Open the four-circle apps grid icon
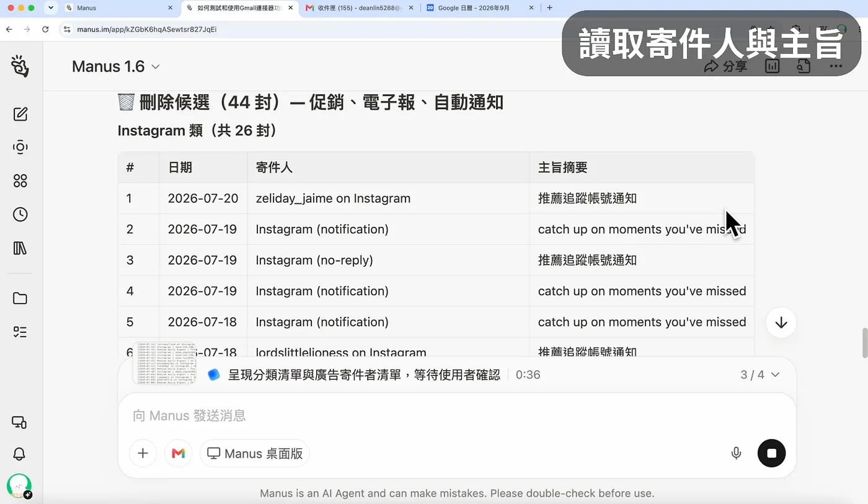The height and width of the screenshot is (504, 868). 20,181
